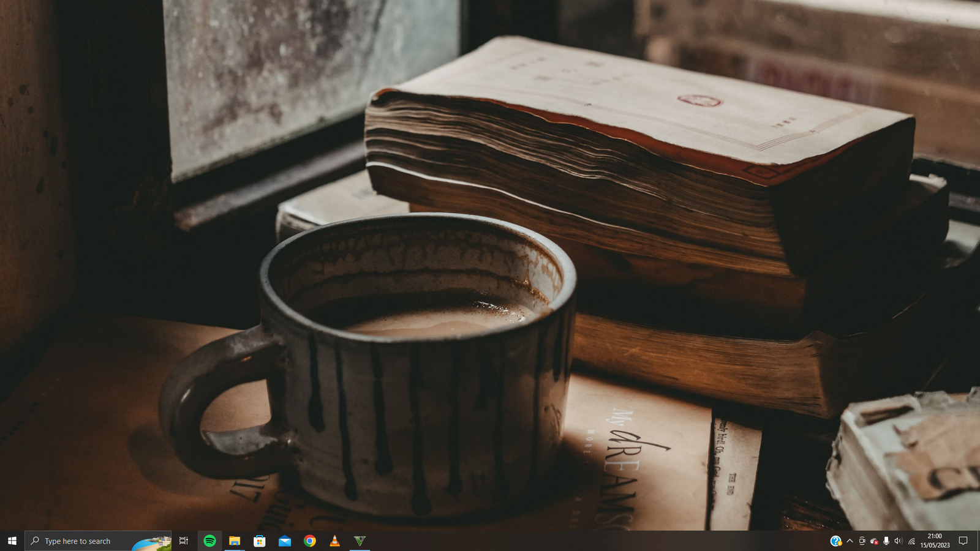
Task: Open OneDrive cloud icon with red error
Action: (874, 541)
